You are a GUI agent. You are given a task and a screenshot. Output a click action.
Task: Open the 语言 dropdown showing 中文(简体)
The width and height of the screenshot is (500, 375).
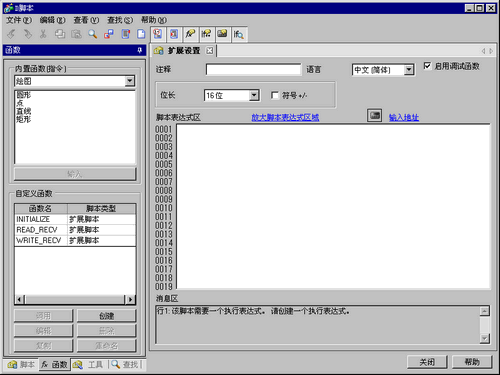pyautogui.click(x=409, y=70)
